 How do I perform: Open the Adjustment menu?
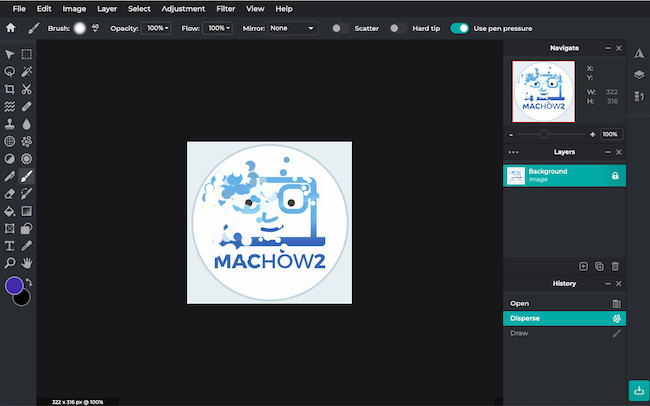coord(182,8)
